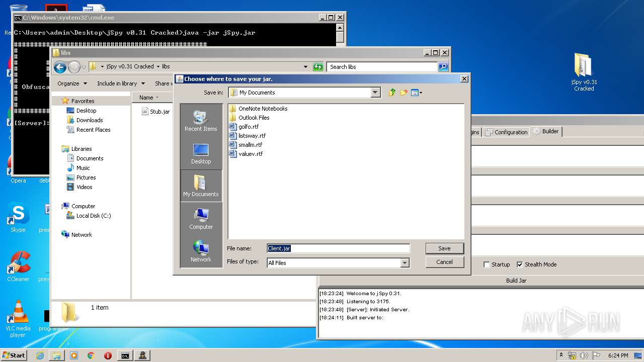
Task: Select smallm.rtf file
Action: pyautogui.click(x=246, y=145)
